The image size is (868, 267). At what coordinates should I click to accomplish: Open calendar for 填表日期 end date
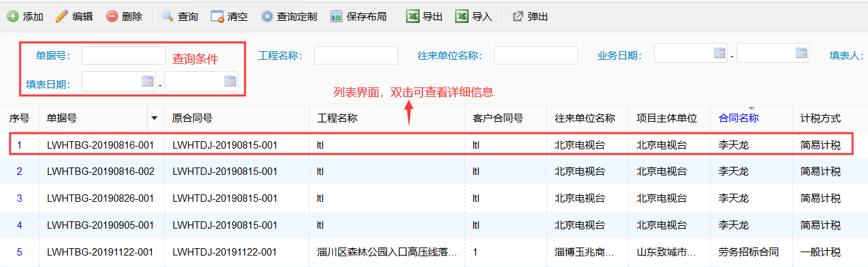(230, 81)
